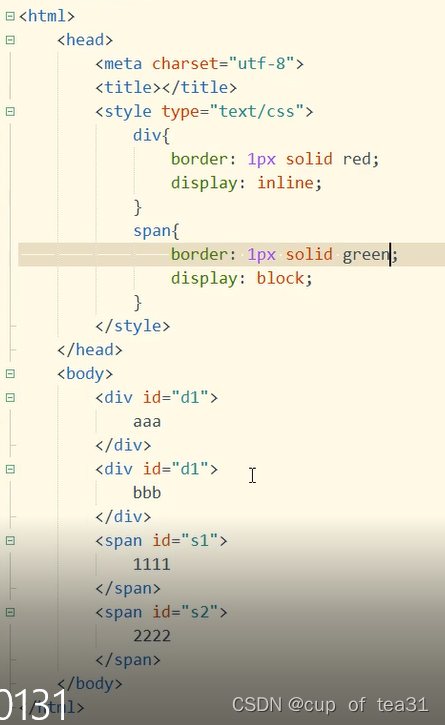Click the display: inline; line
Screen dimensions: 445x725
tap(247, 183)
